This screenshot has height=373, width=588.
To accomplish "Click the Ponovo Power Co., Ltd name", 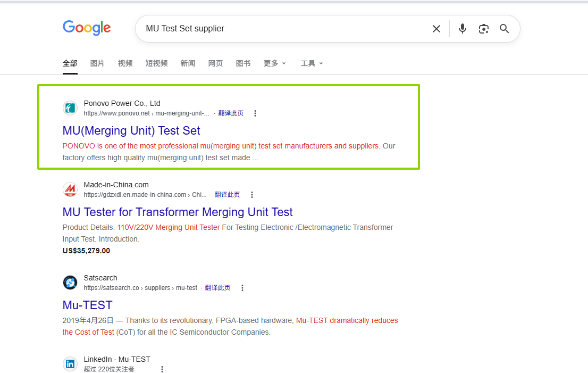I will pos(122,103).
